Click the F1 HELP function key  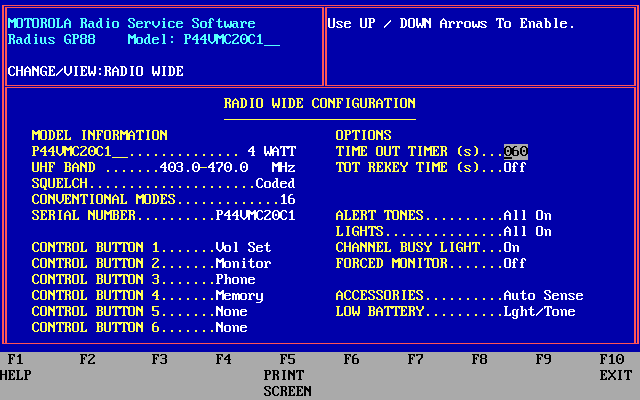coord(16,367)
